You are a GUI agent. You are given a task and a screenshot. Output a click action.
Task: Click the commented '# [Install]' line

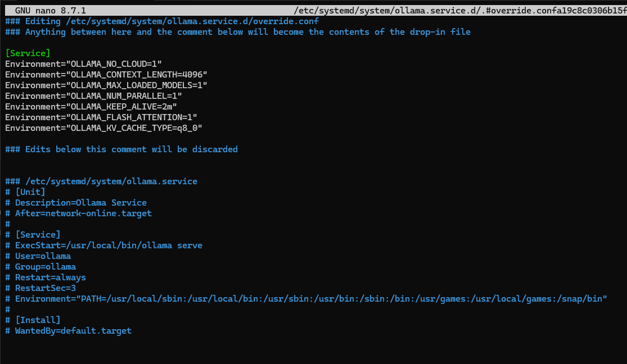(33, 320)
